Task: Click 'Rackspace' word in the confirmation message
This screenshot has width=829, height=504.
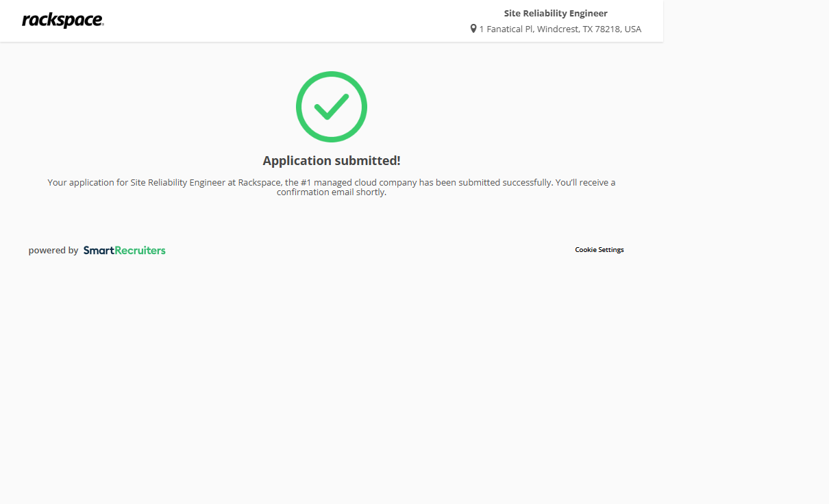Action: (x=259, y=183)
